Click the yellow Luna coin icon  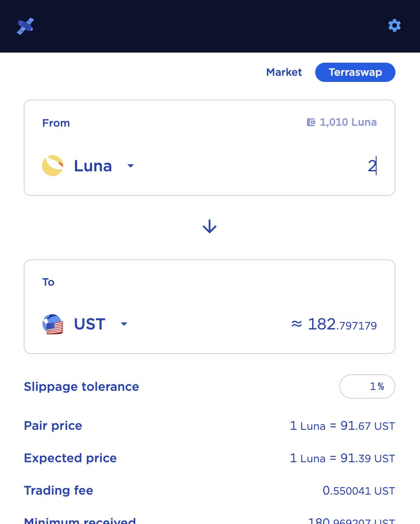pyautogui.click(x=53, y=166)
